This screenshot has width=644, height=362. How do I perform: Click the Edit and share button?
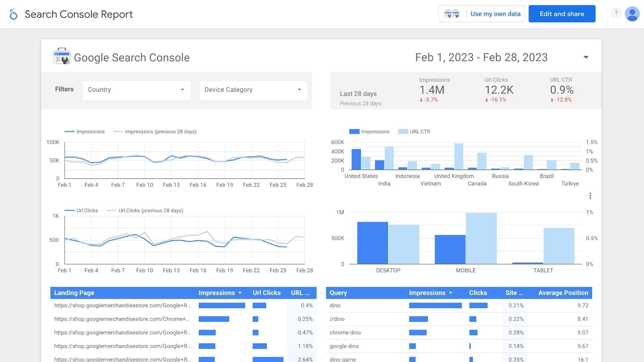click(x=562, y=14)
